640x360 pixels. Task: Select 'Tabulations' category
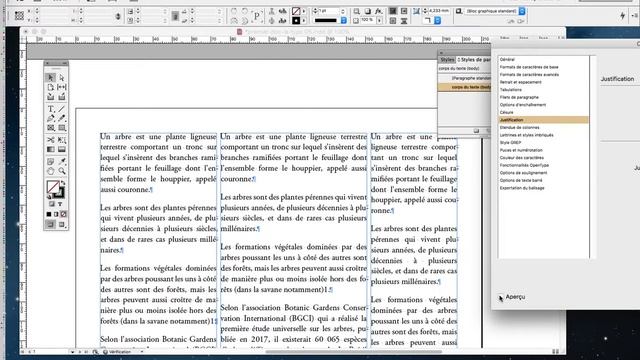point(511,90)
